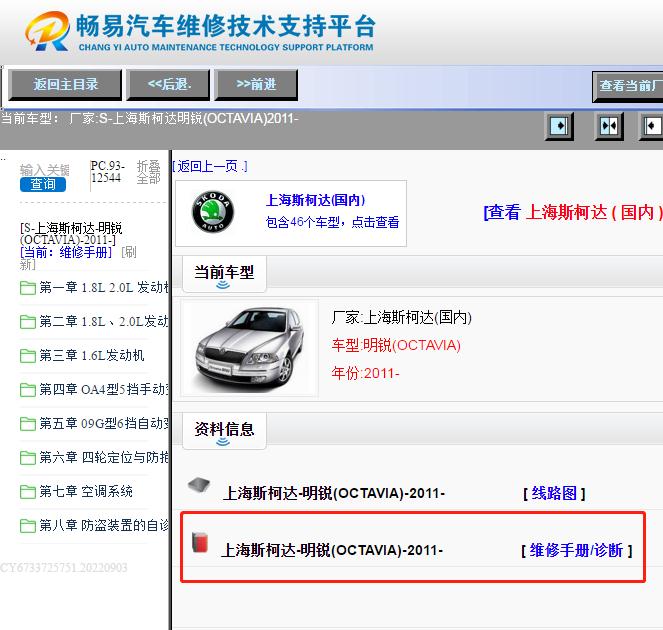
Task: Expand chapter 第一章 1.8L 2.0L 发动机
Action: pyautogui.click(x=104, y=288)
